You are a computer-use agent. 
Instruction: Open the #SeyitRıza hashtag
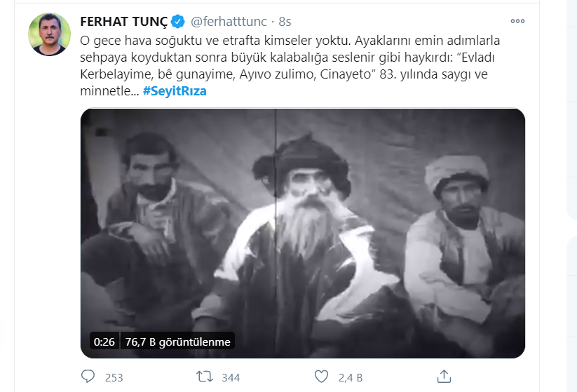[175, 91]
